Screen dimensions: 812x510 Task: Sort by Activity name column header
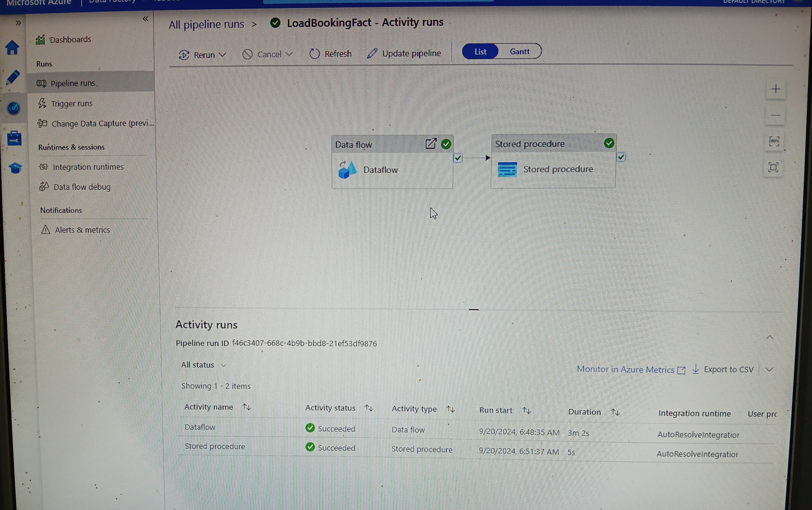[208, 407]
